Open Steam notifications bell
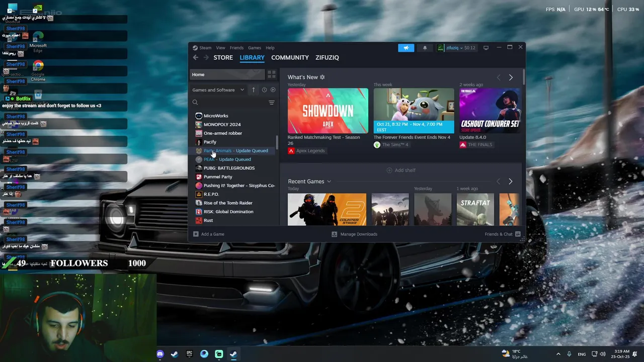Screen dimensions: 644x362 click(425, 48)
